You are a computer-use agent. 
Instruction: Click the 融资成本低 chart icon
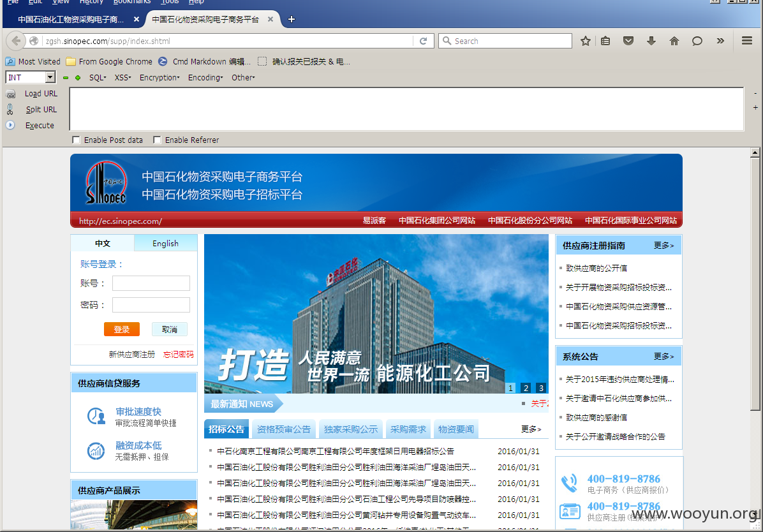point(96,451)
